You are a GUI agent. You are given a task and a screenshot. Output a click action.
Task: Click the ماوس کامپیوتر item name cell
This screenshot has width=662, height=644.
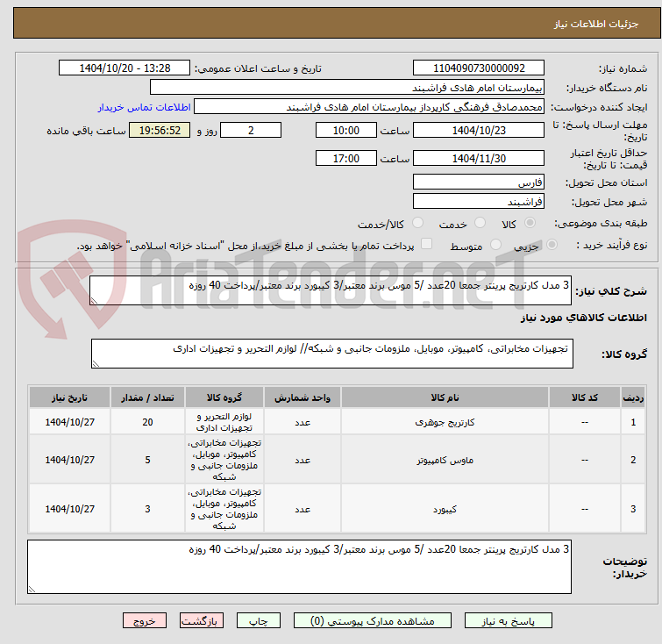pyautogui.click(x=445, y=460)
